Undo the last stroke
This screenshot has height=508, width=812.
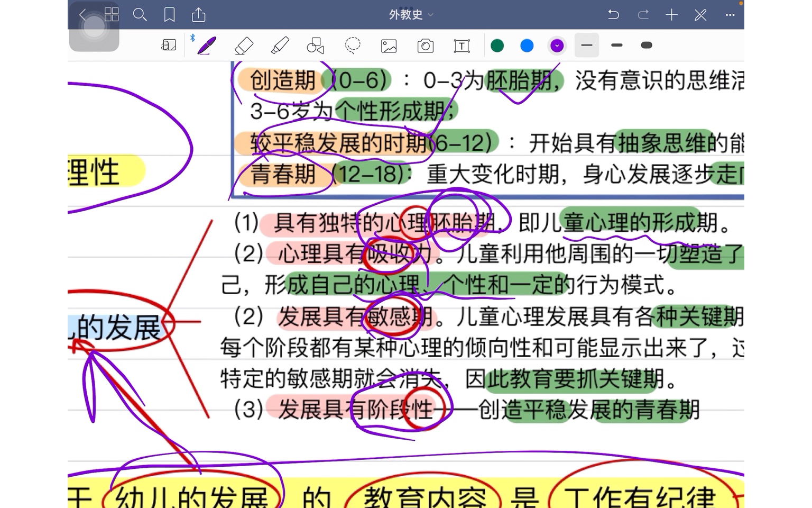[x=613, y=15]
